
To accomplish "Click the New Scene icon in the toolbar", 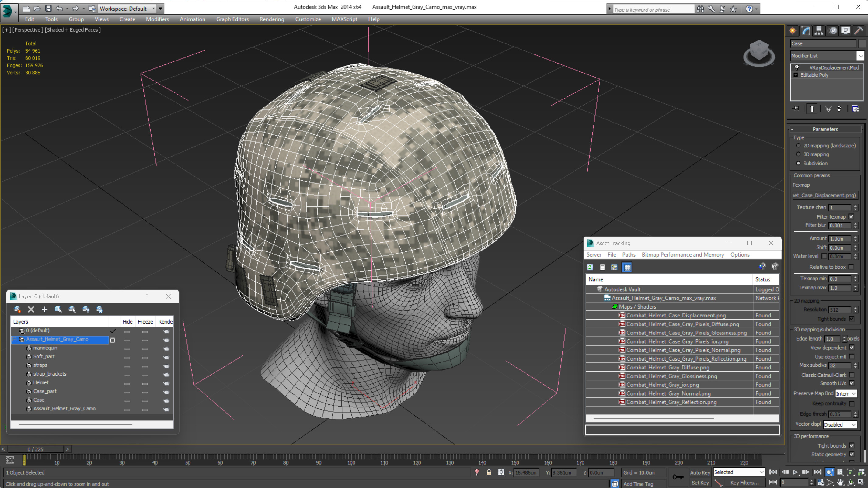I will [26, 9].
